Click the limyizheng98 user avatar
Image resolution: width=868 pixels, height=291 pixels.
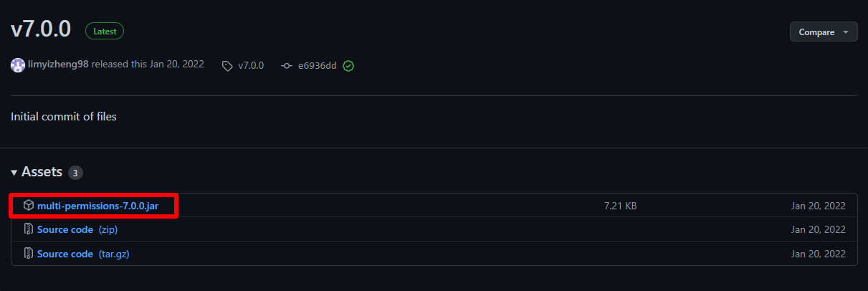pyautogui.click(x=18, y=65)
